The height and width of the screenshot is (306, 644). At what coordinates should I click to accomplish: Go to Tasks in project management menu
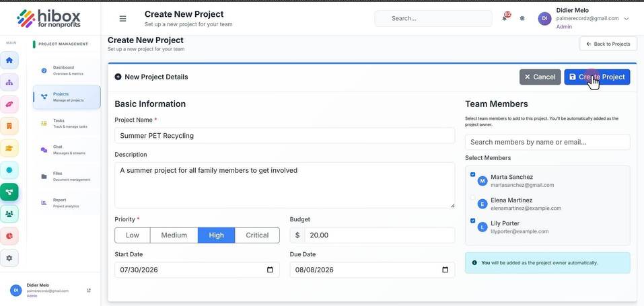(67, 124)
